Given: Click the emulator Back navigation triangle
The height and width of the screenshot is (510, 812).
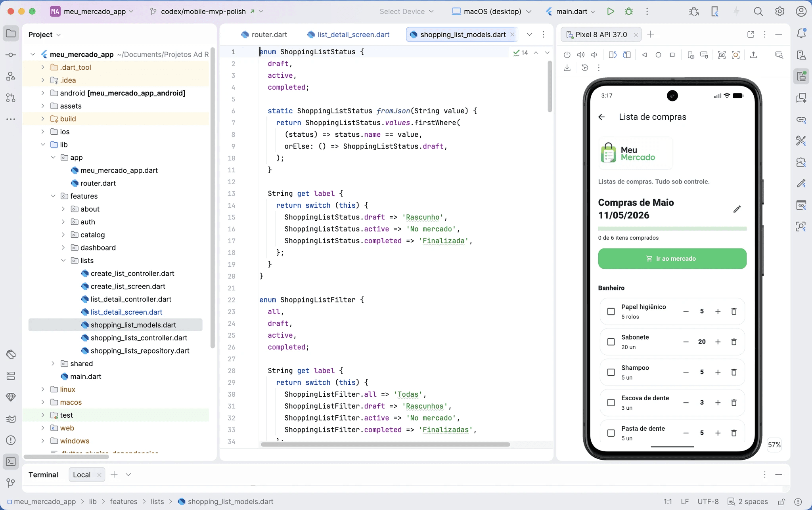Looking at the screenshot, I should click(x=644, y=55).
